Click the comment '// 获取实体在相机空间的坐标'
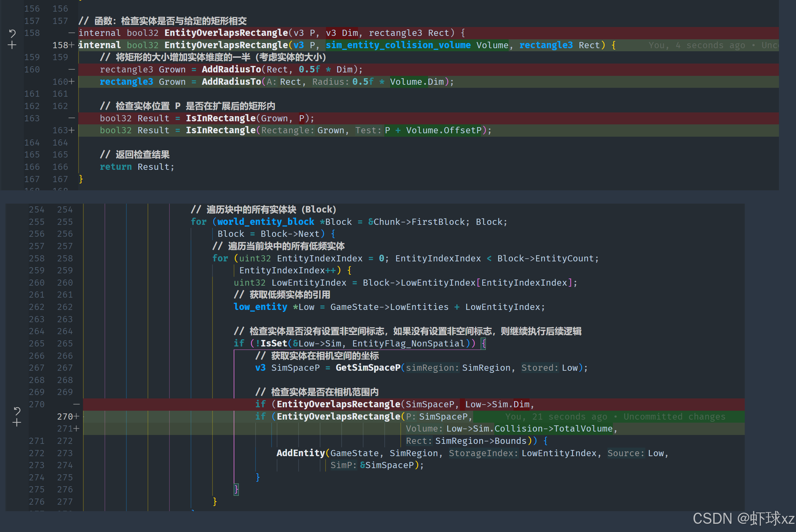 coord(317,356)
